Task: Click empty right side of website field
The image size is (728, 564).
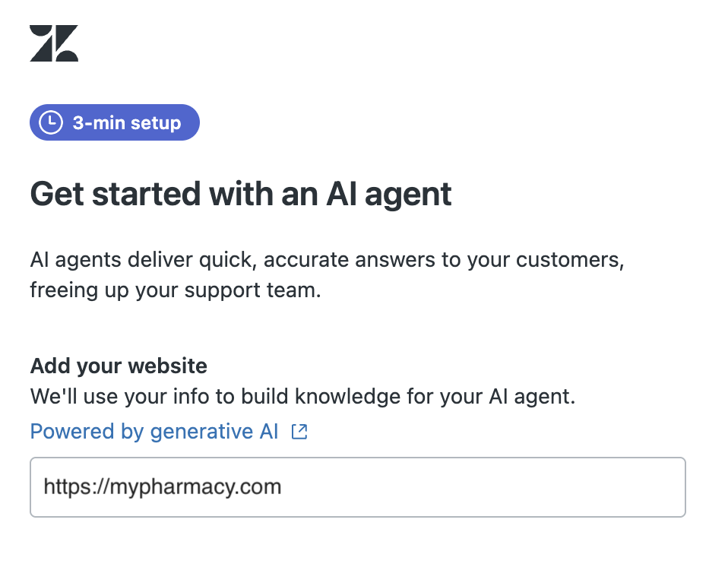Action: tap(532, 487)
